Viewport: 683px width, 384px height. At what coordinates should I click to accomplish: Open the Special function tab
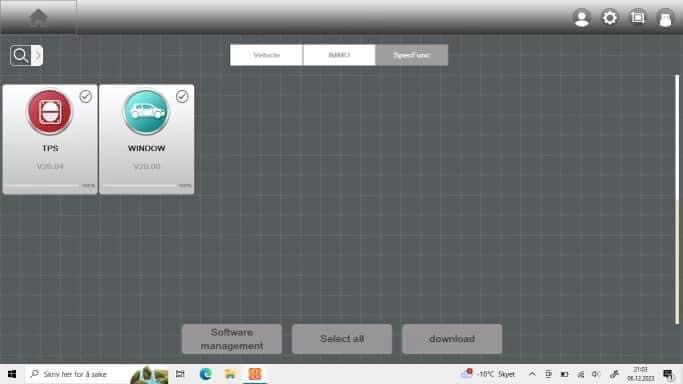[412, 55]
